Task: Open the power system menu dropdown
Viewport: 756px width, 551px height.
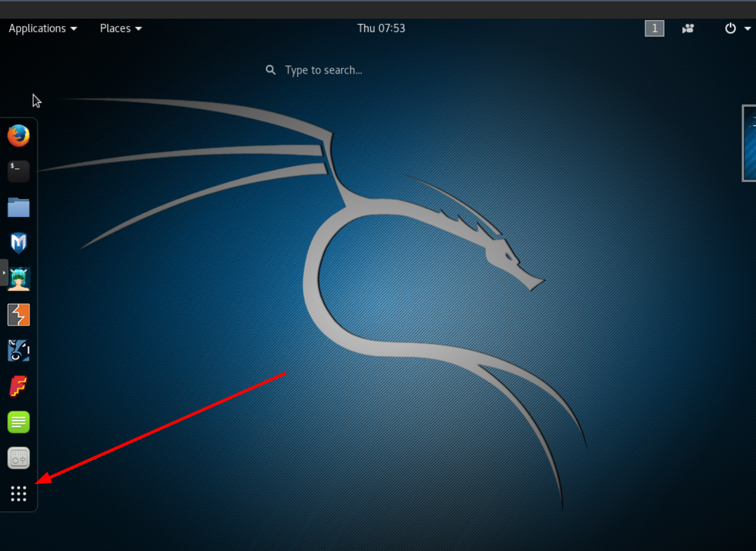Action: (737, 28)
